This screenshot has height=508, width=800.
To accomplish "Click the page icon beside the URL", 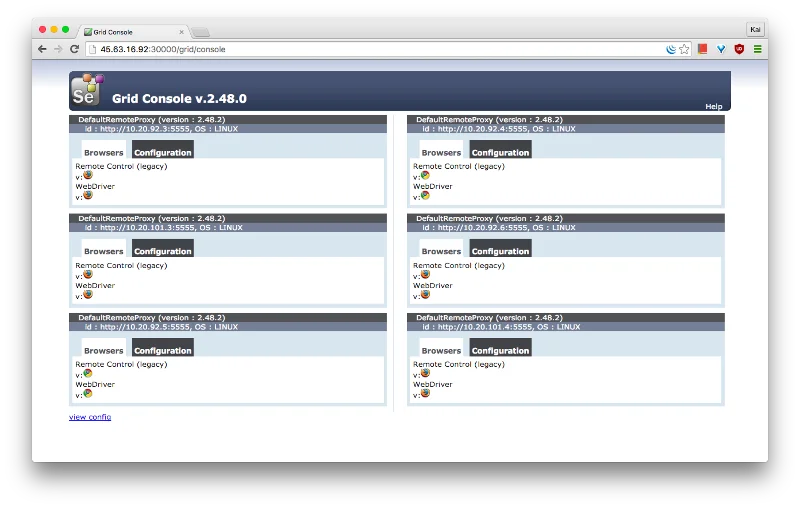I will coord(92,49).
